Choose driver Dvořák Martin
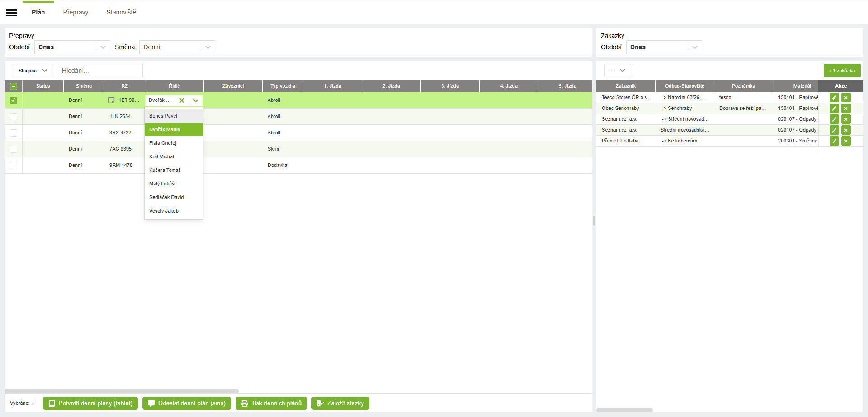This screenshot has width=868, height=417. coord(174,130)
